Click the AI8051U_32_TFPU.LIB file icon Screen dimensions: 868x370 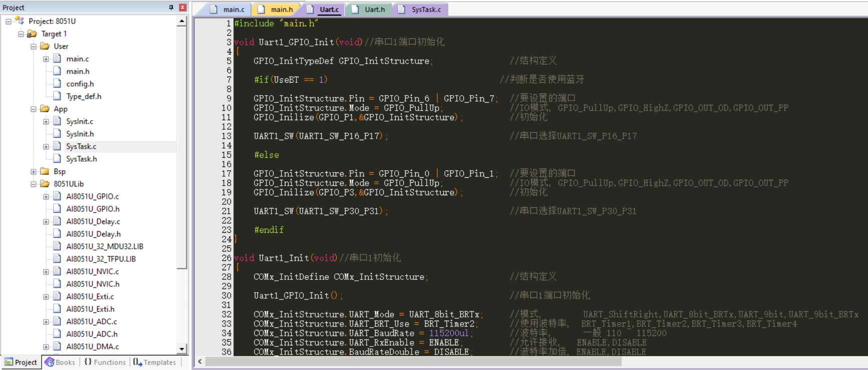point(58,259)
